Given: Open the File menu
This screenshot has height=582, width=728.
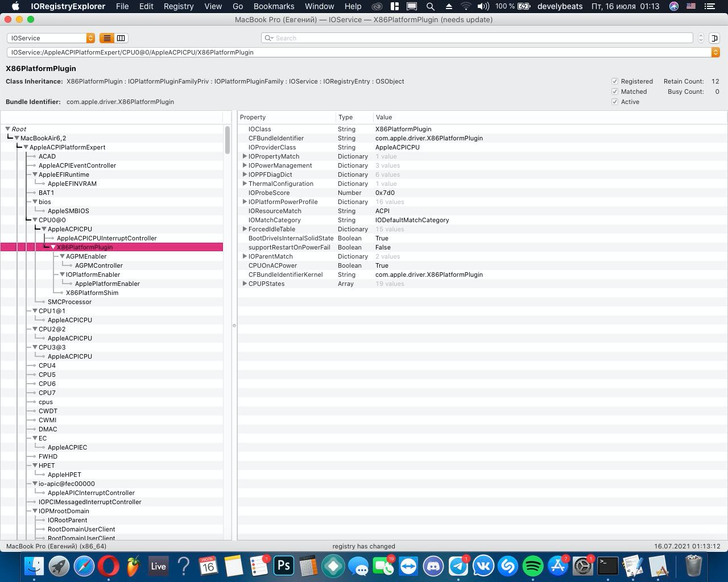Looking at the screenshot, I should (122, 6).
